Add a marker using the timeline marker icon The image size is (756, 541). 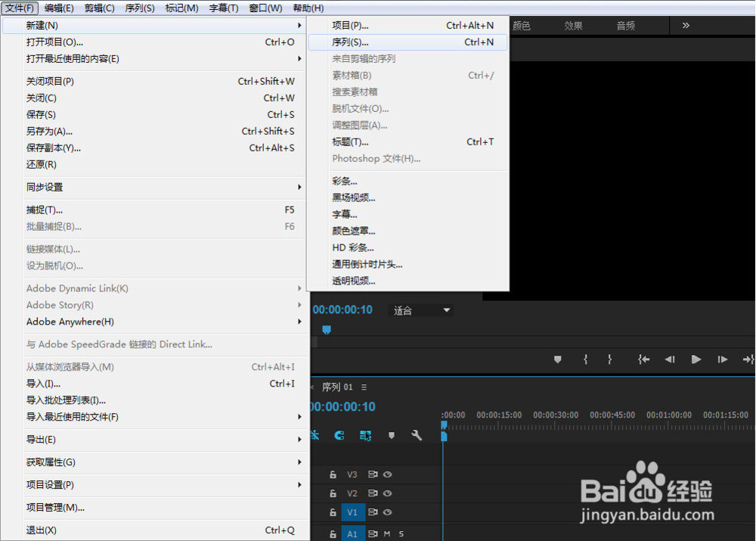pyautogui.click(x=391, y=436)
